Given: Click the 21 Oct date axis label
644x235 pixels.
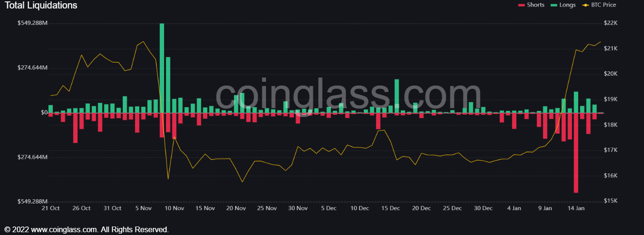Looking at the screenshot, I should (x=51, y=208).
